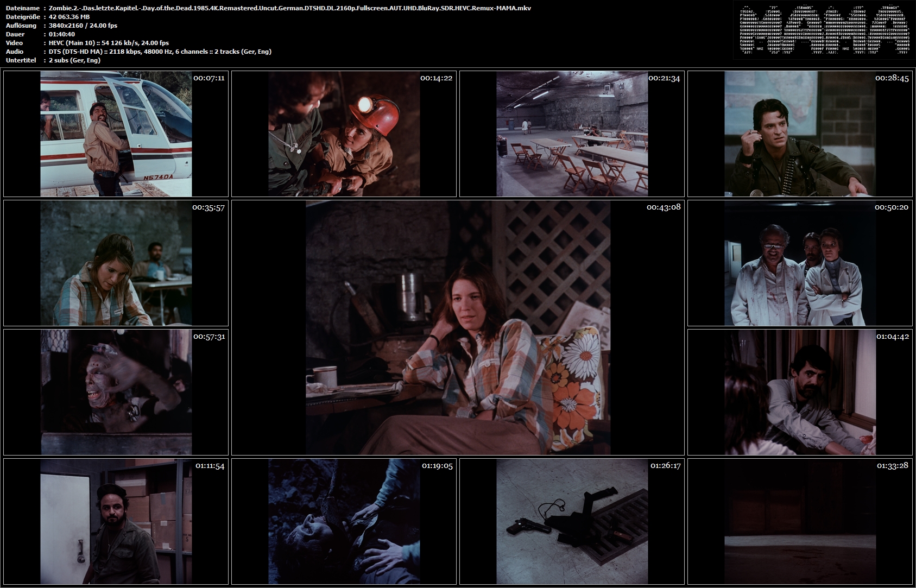The height and width of the screenshot is (588, 916).
Task: Click the subtitle value 2 subs (Ger, Eng)
Action: click(74, 60)
